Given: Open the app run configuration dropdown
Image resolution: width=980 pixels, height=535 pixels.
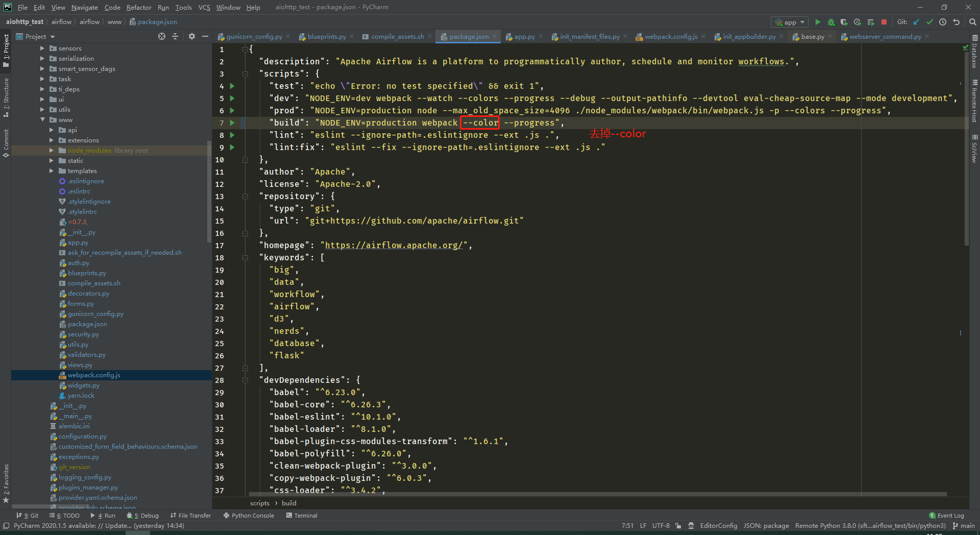Looking at the screenshot, I should point(789,22).
